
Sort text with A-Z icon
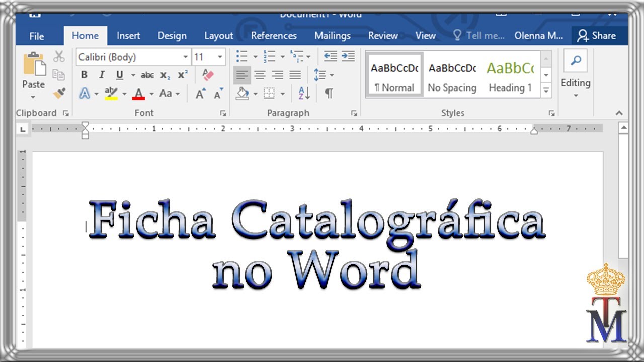[x=304, y=94]
